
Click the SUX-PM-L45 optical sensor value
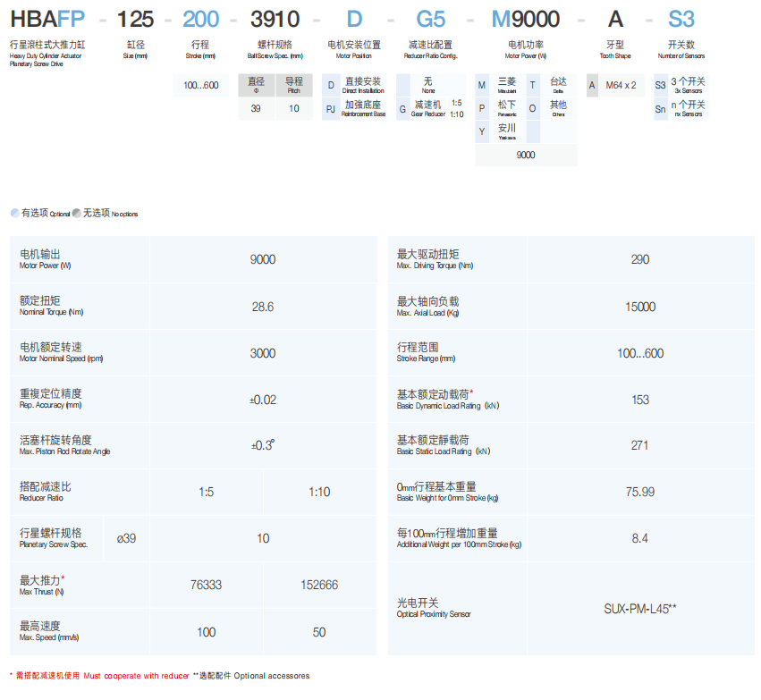click(640, 608)
